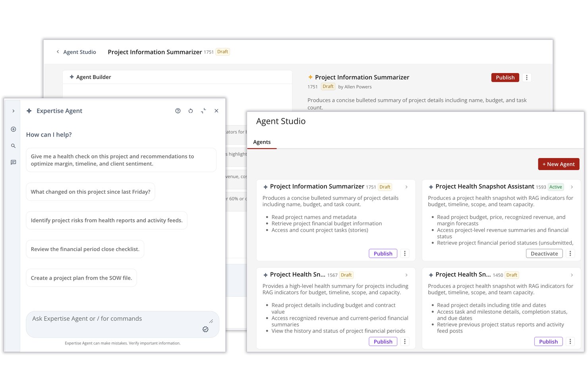The height and width of the screenshot is (392, 588).
Task: Reset the conversation with the refresh icon
Action: [191, 111]
